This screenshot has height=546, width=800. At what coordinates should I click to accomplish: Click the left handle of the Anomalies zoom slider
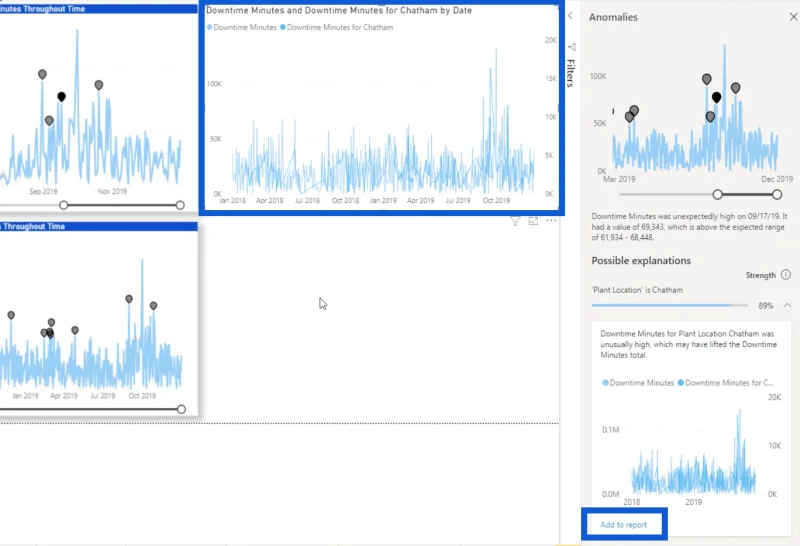click(x=717, y=194)
